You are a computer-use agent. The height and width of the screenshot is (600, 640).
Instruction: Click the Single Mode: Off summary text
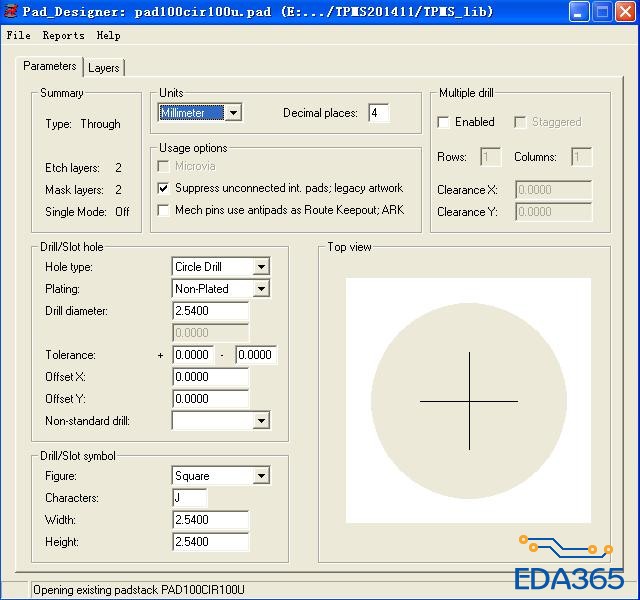87,212
